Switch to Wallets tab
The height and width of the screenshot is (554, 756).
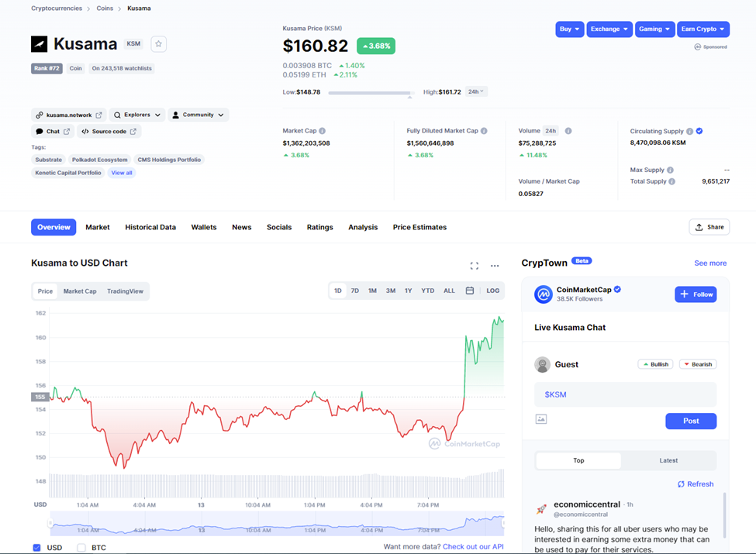pyautogui.click(x=204, y=227)
